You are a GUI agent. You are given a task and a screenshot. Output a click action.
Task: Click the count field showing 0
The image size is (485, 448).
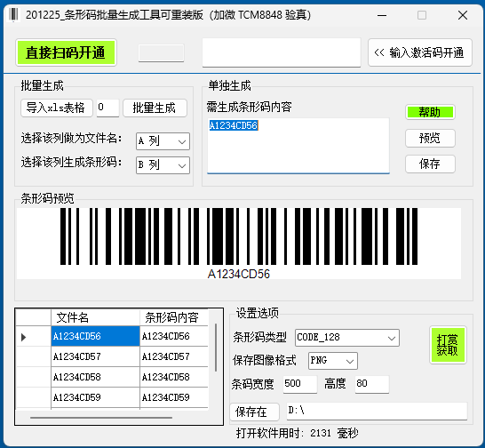pyautogui.click(x=107, y=108)
